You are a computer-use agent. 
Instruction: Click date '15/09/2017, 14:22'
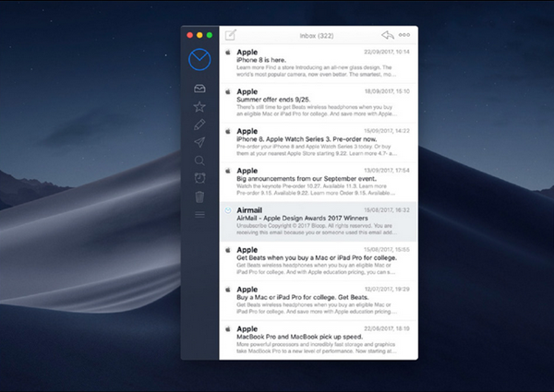(x=387, y=131)
